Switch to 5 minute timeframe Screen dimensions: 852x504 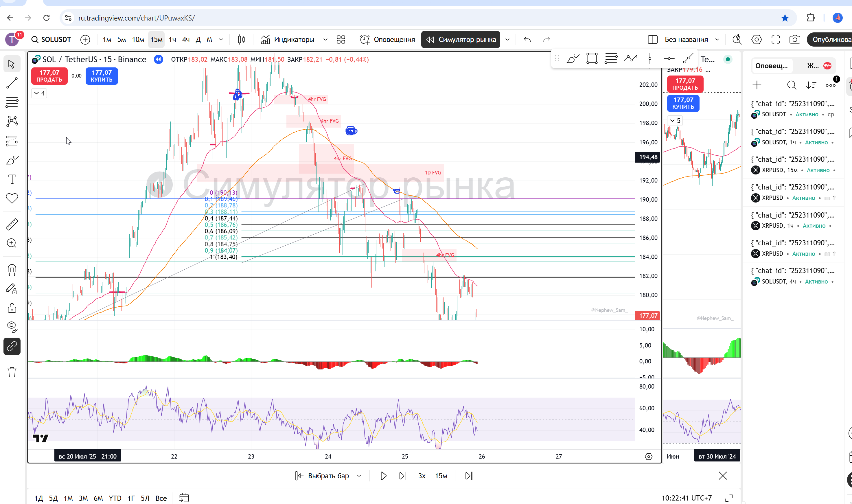[122, 40]
